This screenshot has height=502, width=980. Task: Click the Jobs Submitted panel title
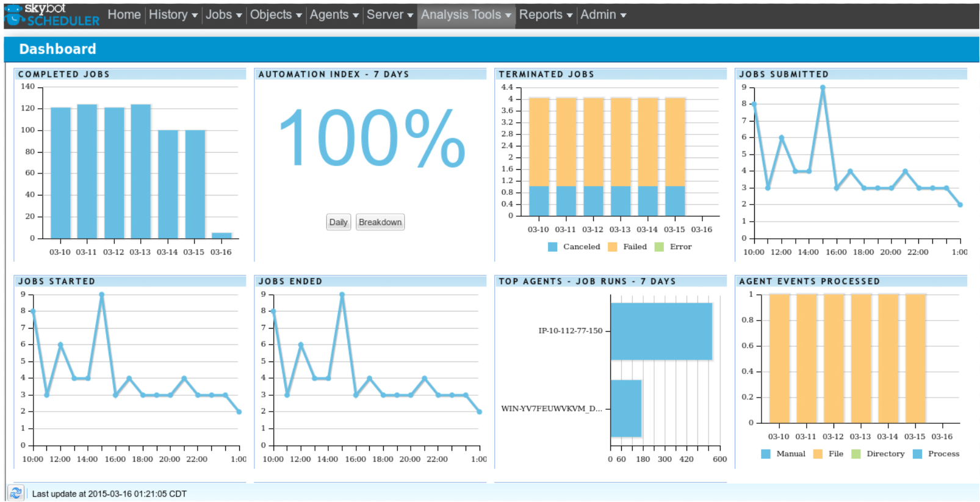click(x=784, y=74)
